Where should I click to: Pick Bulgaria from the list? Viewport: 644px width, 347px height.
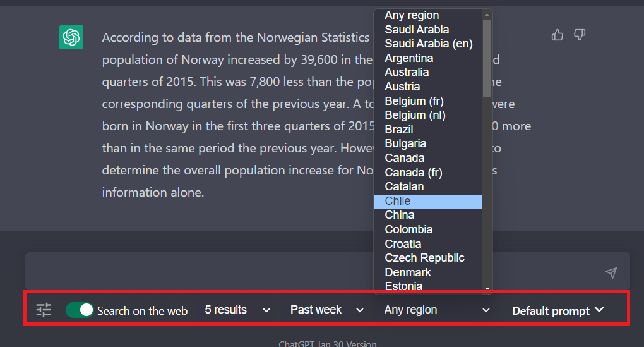point(427,143)
